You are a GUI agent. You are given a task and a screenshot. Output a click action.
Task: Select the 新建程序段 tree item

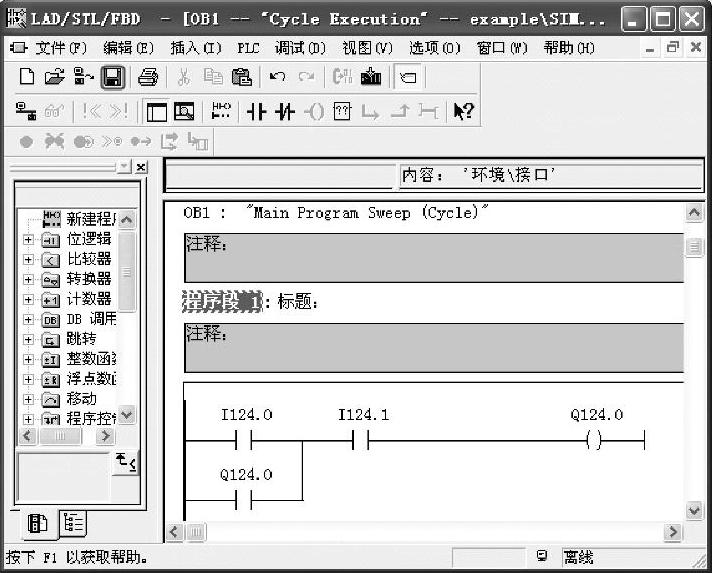pos(79,219)
